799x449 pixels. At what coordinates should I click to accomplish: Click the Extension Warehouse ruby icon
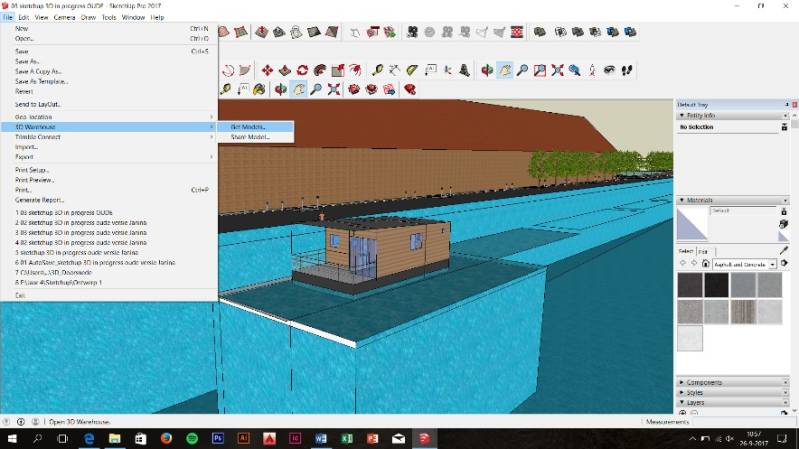[410, 90]
